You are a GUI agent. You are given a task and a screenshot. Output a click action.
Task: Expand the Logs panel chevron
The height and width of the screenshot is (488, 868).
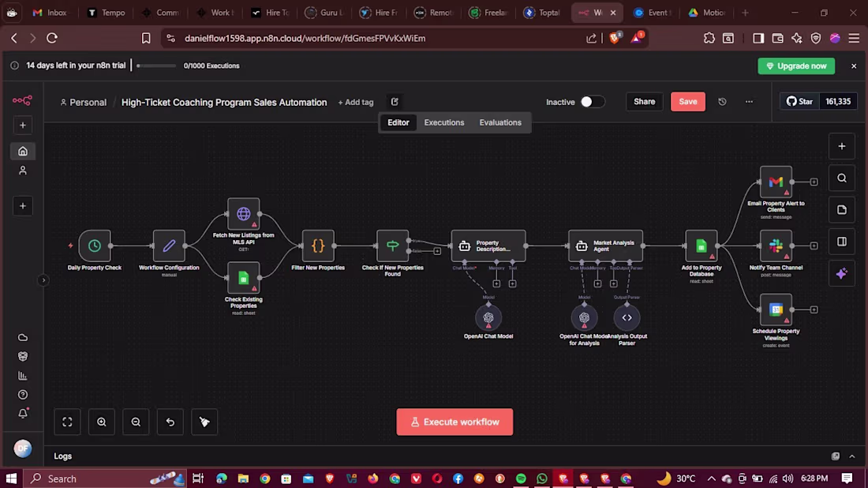tap(852, 456)
